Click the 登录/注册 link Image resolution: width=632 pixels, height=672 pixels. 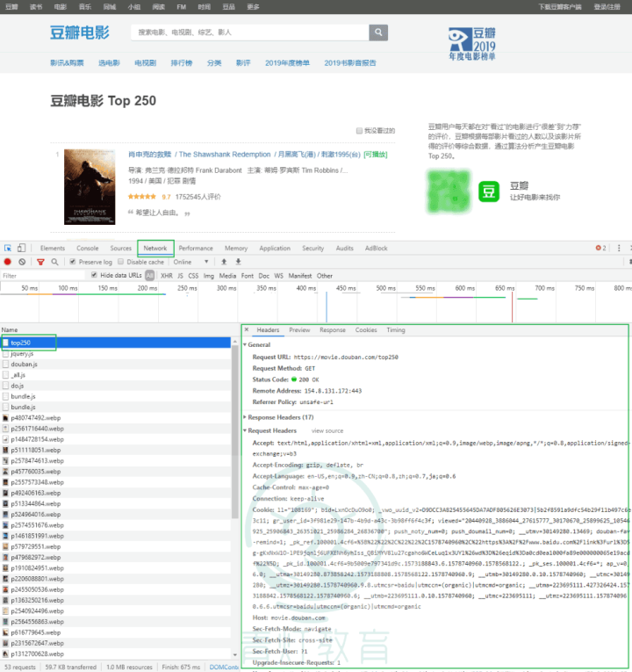[x=607, y=7]
